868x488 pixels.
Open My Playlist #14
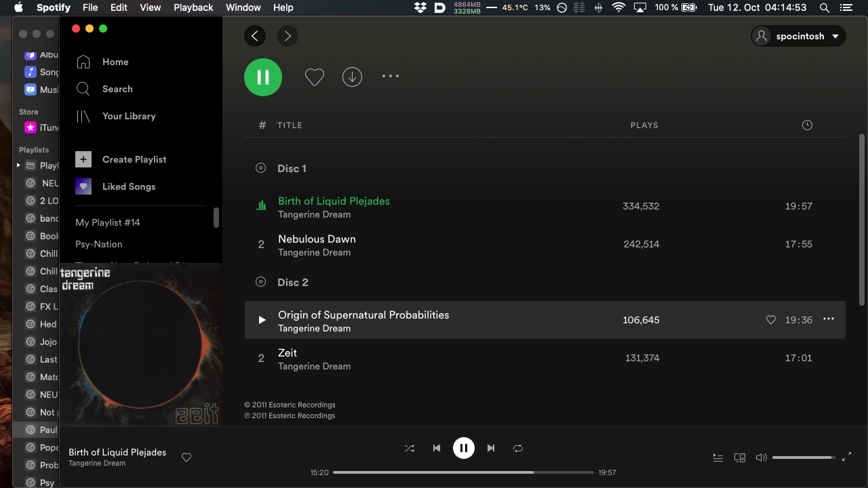(x=108, y=222)
